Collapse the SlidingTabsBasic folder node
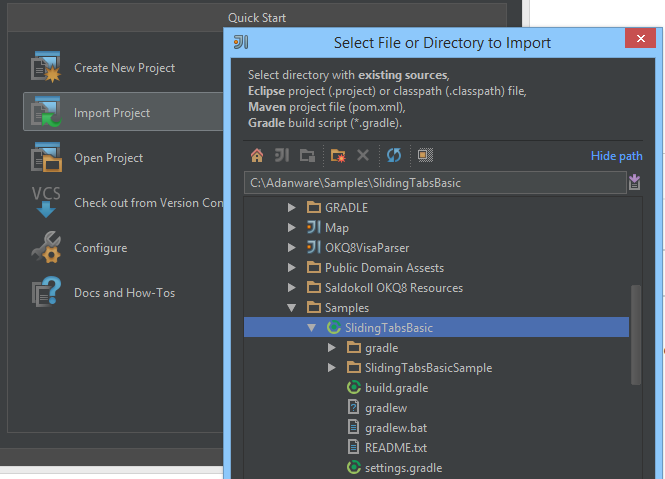The height and width of the screenshot is (479, 665). tap(312, 328)
